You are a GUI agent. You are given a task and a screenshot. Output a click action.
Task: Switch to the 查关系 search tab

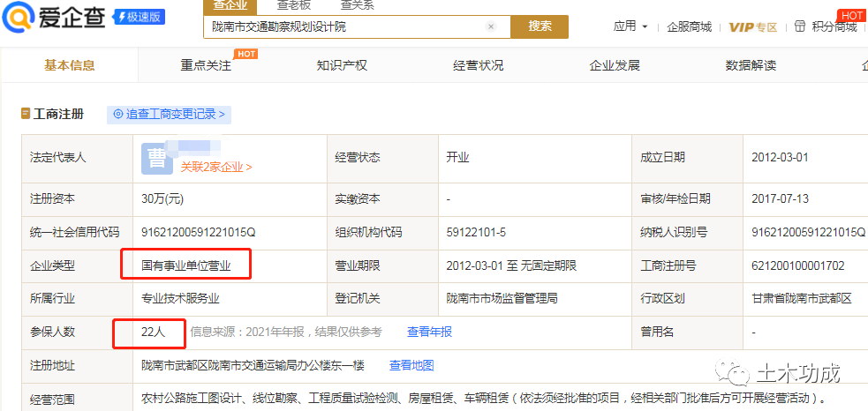click(357, 5)
